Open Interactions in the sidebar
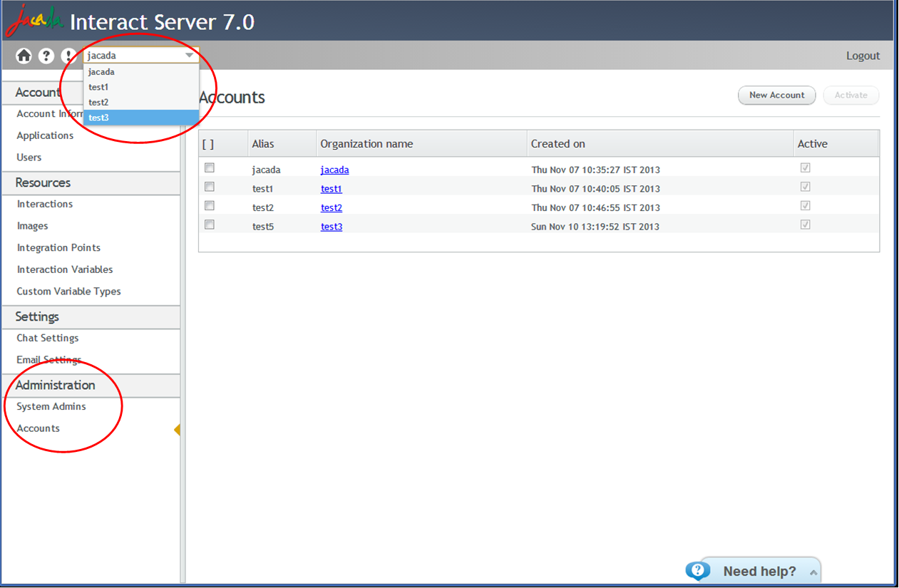Screen dimensions: 899x588 [x=45, y=204]
